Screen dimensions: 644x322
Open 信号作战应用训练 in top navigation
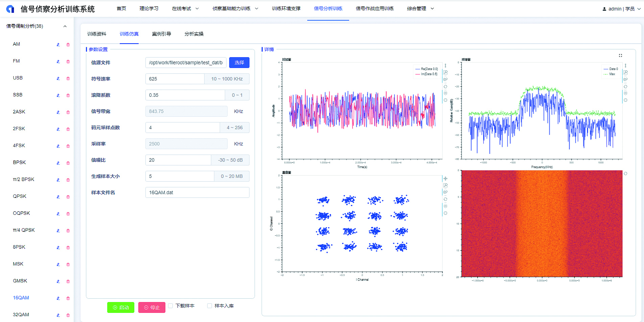coord(375,9)
